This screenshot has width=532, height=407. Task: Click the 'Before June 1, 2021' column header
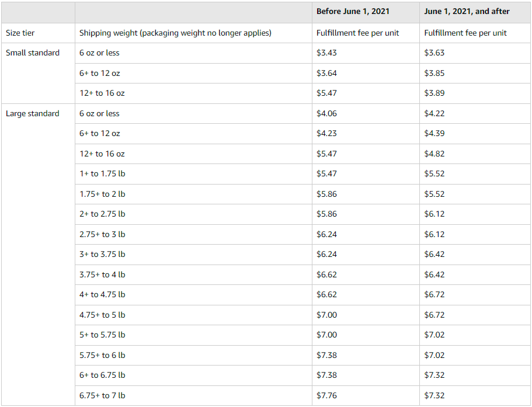coord(366,12)
